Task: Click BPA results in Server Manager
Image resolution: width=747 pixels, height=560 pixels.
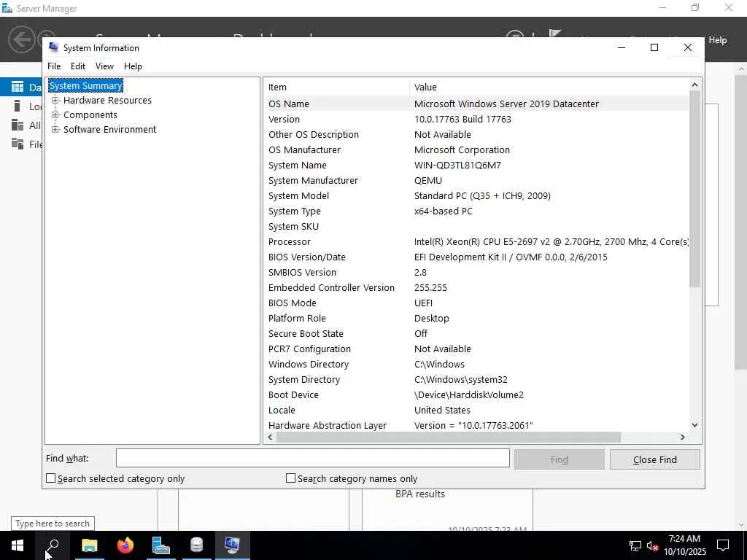Action: click(419, 494)
